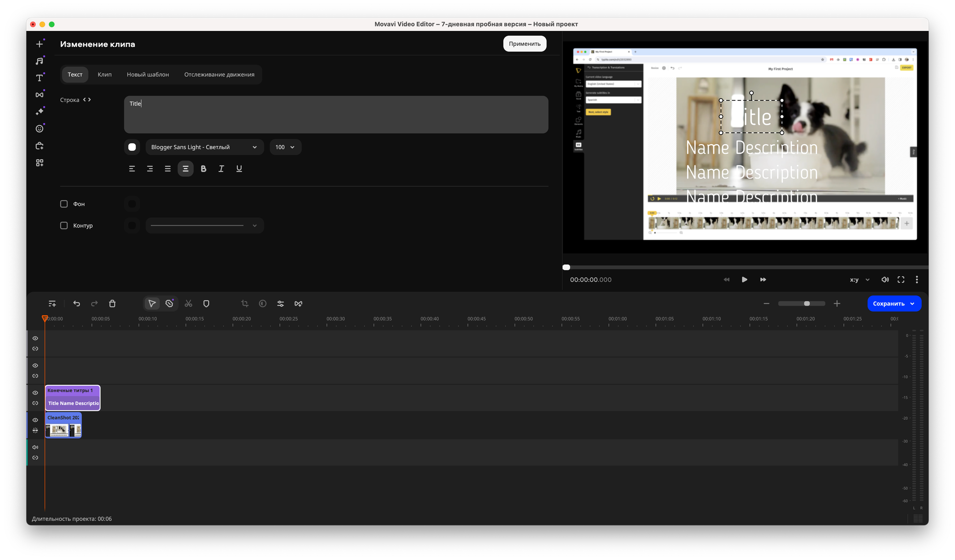
Task: Click the crop tool icon
Action: tap(244, 304)
